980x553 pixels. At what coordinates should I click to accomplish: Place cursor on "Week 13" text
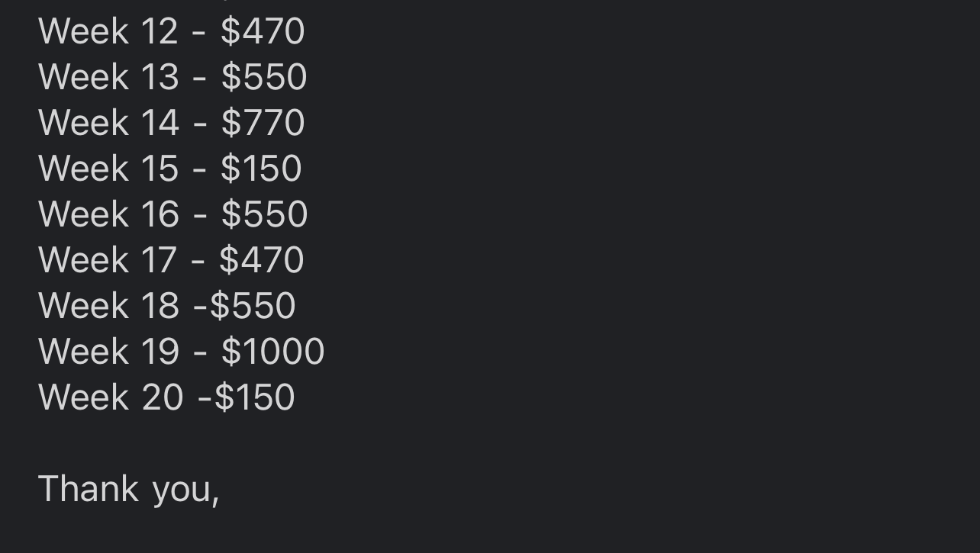click(108, 78)
